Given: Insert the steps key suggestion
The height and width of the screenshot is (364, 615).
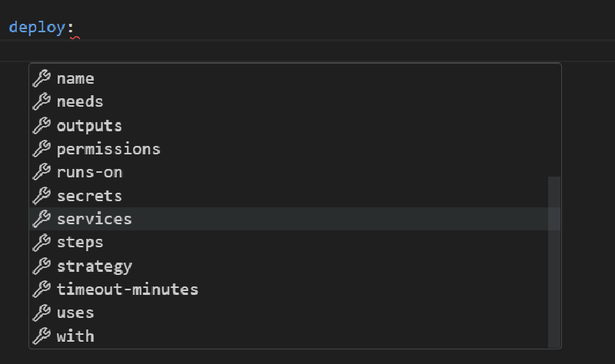Looking at the screenshot, I should point(80,243).
